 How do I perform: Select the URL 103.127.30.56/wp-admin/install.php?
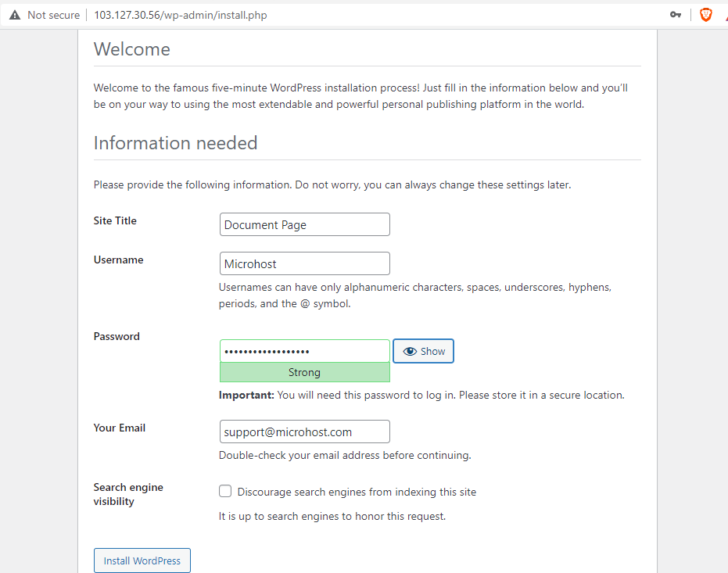point(181,15)
